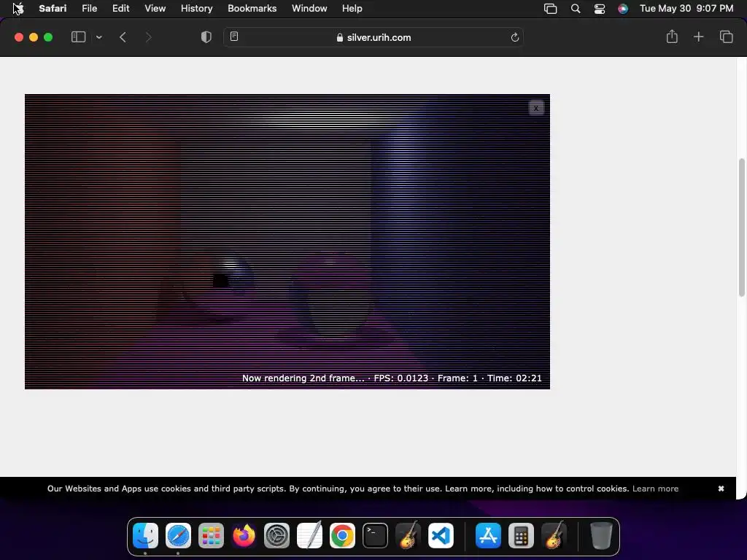Open the History menu
The height and width of the screenshot is (560, 747).
196,8
